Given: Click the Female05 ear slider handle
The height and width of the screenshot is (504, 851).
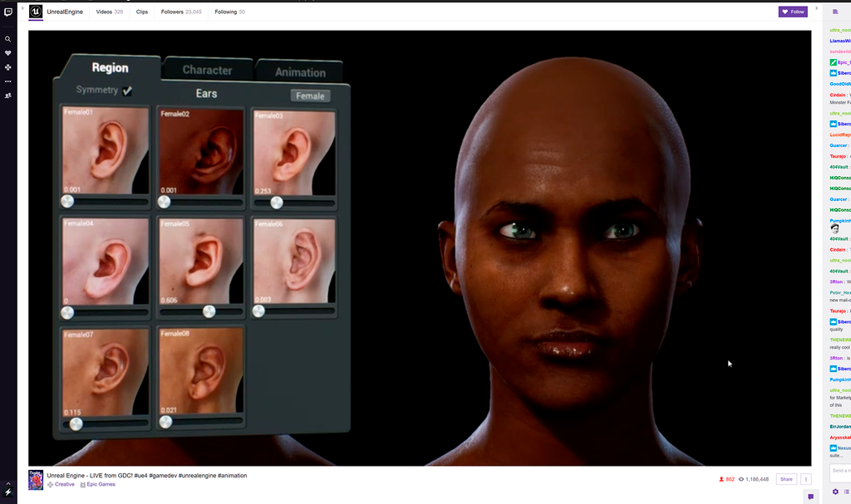Looking at the screenshot, I should [209, 311].
